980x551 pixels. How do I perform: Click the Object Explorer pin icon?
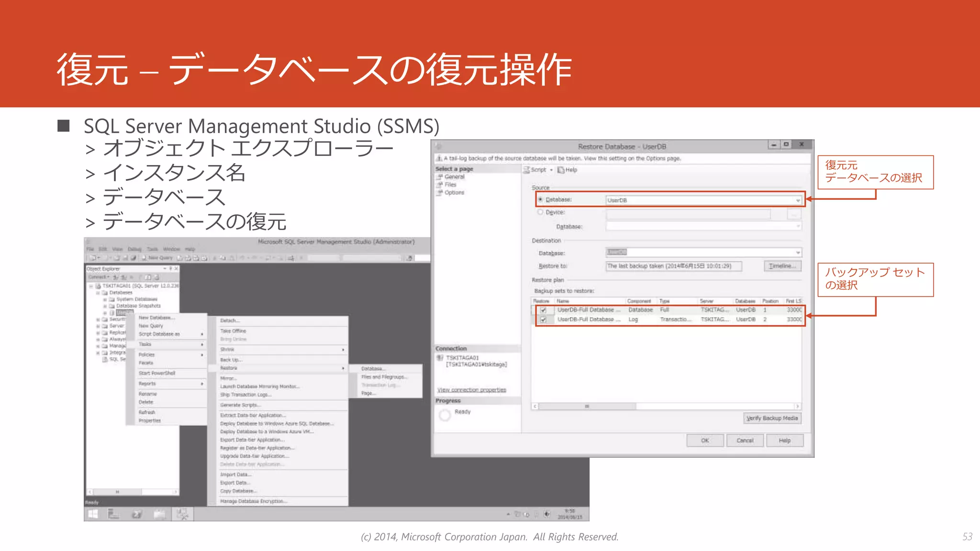coord(170,269)
